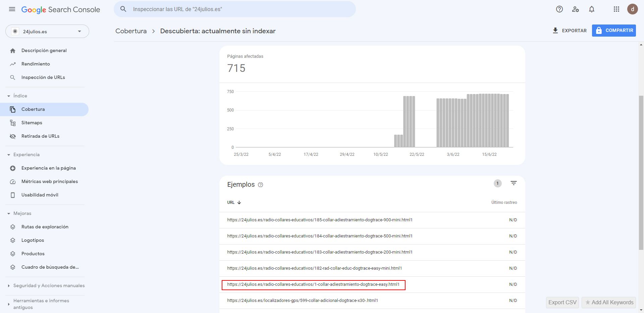The width and height of the screenshot is (644, 313).
Task: Select the 1-collar-adiestramiento-dogtrace-easy URL row
Action: pos(372,284)
